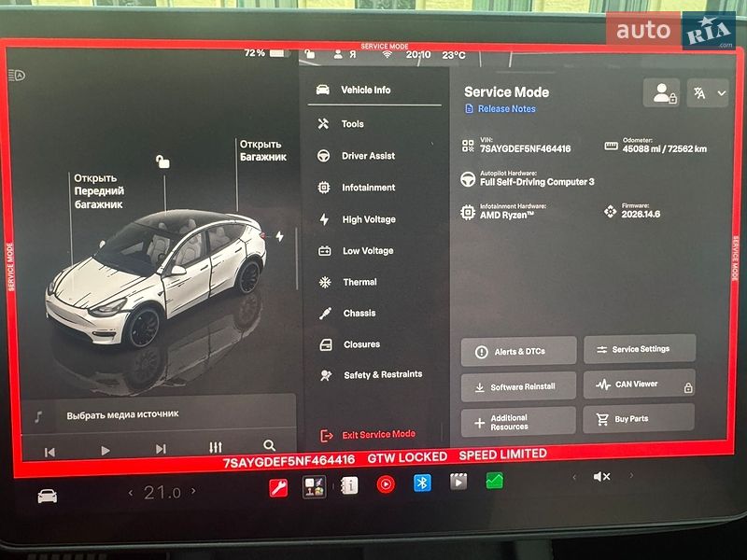This screenshot has width=747, height=560.
Task: Raise volume with right chevron
Action: pyautogui.click(x=632, y=475)
